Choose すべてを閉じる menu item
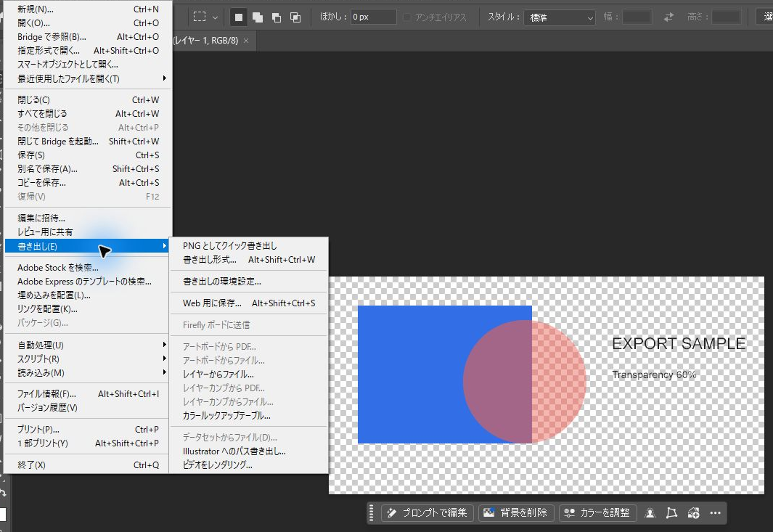Viewport: 773px width, 532px height. click(88, 113)
